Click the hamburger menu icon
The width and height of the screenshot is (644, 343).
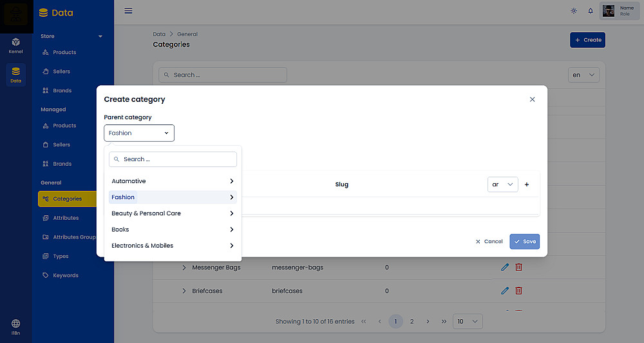pyautogui.click(x=128, y=11)
